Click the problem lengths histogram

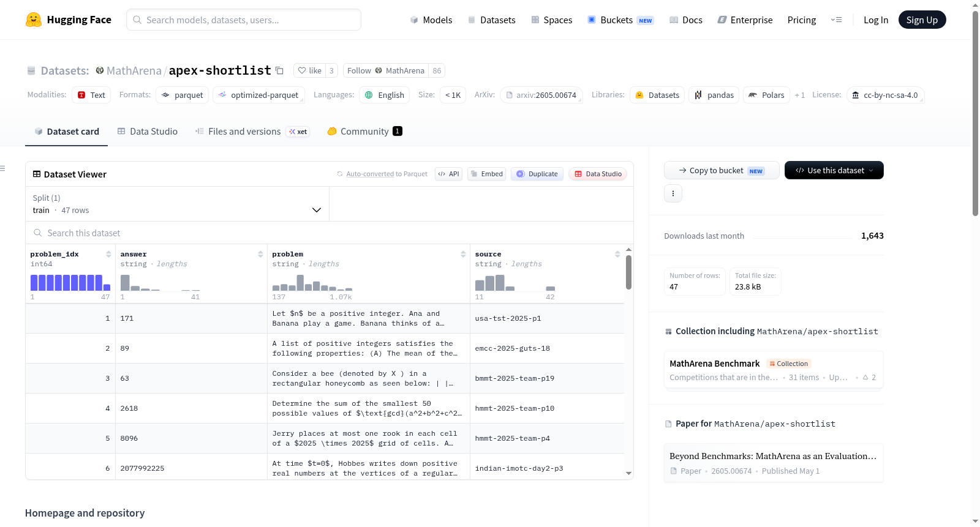(312, 282)
